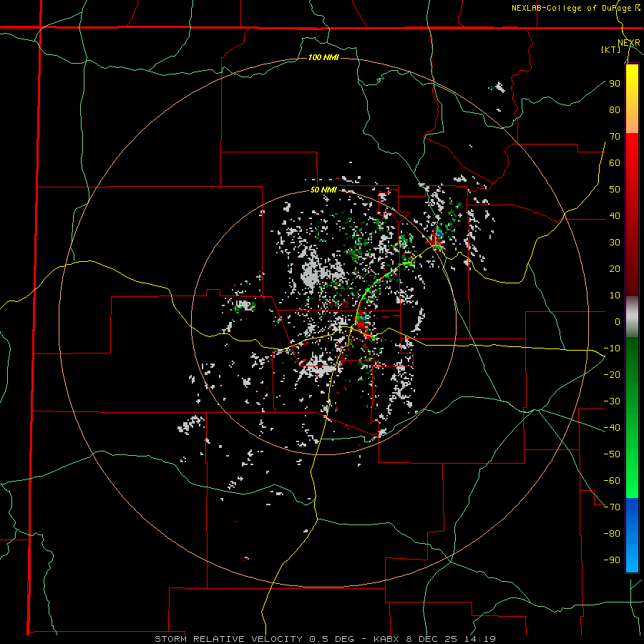Click the positive 40 scale label
Viewport: 644px width, 644px height.
pyautogui.click(x=615, y=215)
